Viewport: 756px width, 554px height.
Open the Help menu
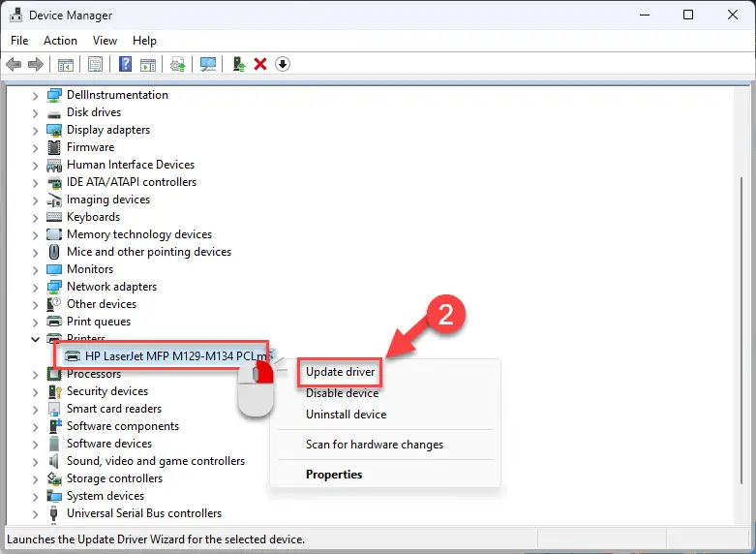pyautogui.click(x=144, y=41)
